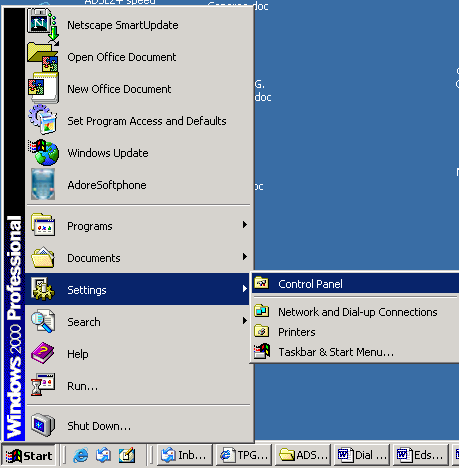Click the AdoreSoftphone phone icon
The width and height of the screenshot is (460, 469).
[43, 184]
